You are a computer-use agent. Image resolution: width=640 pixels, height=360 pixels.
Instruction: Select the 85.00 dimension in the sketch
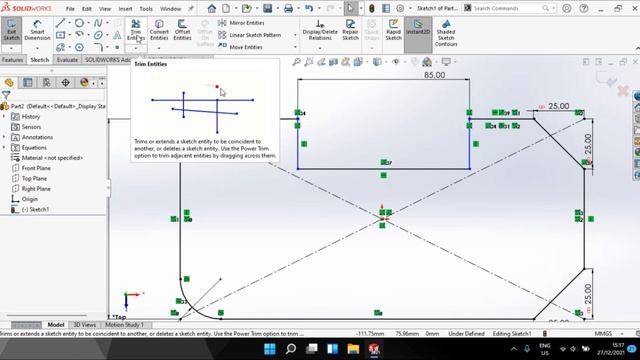click(434, 75)
